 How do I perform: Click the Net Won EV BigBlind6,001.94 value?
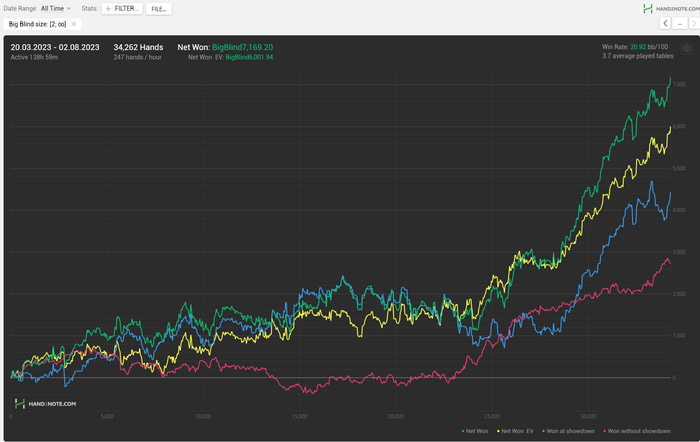(249, 57)
